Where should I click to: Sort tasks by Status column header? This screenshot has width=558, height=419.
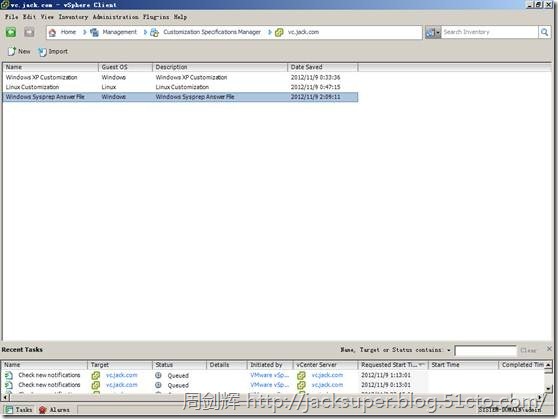point(179,365)
